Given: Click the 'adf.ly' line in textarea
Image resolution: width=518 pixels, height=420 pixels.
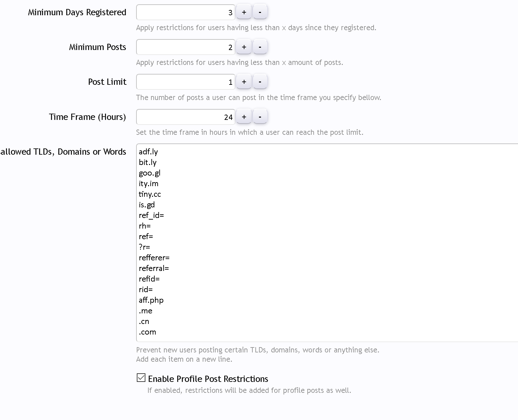Looking at the screenshot, I should (x=148, y=152).
